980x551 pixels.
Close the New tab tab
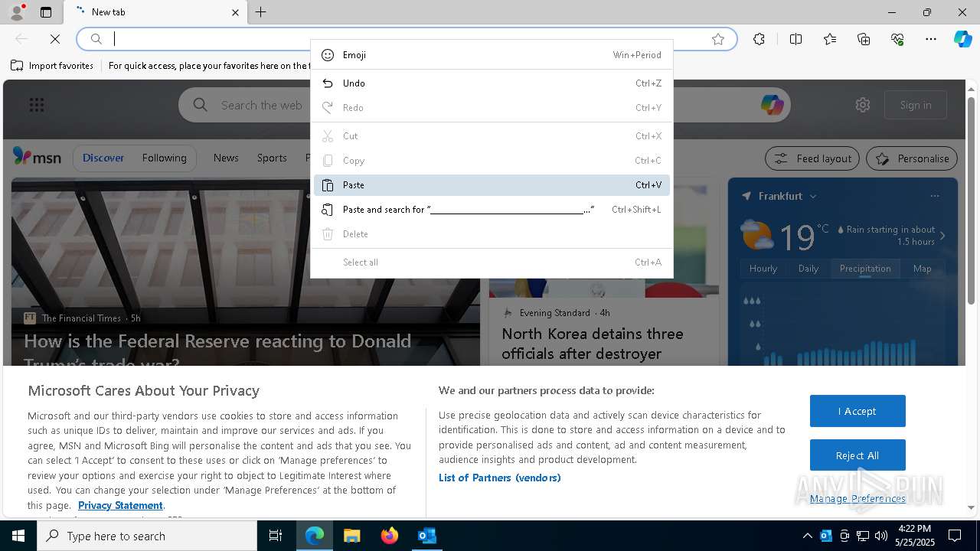coord(235,12)
